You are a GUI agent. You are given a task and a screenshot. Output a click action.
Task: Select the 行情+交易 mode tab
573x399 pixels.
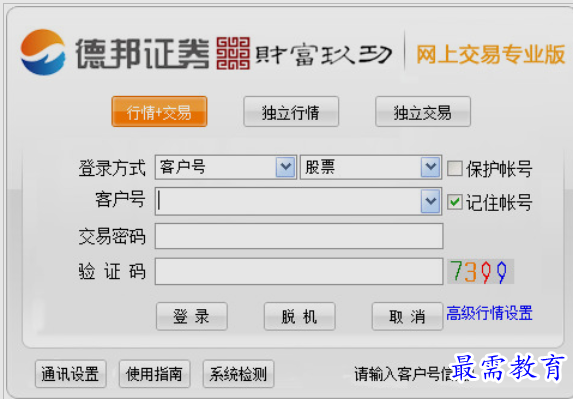pyautogui.click(x=159, y=112)
